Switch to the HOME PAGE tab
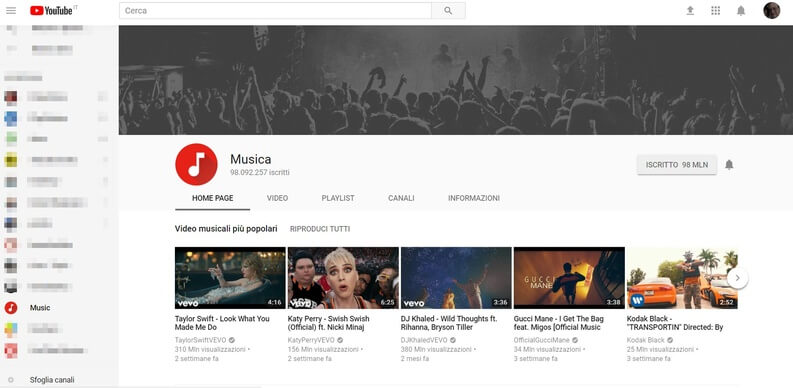The height and width of the screenshot is (388, 793). [212, 198]
